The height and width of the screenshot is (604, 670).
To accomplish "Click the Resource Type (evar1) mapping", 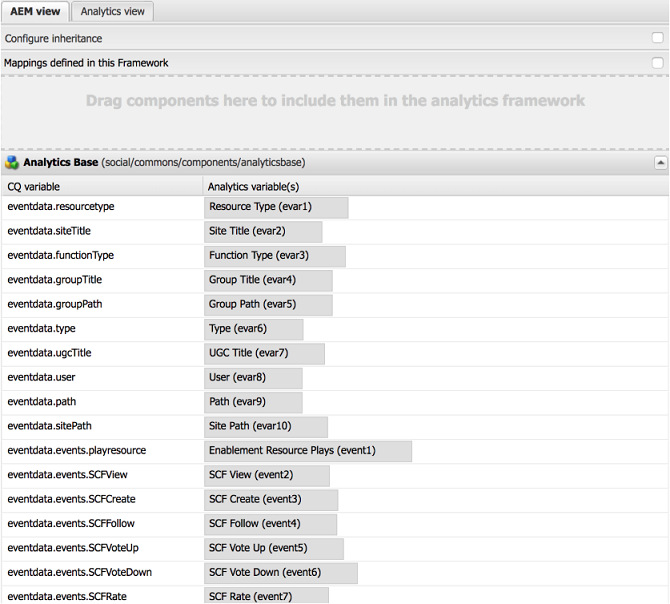I will pyautogui.click(x=276, y=207).
